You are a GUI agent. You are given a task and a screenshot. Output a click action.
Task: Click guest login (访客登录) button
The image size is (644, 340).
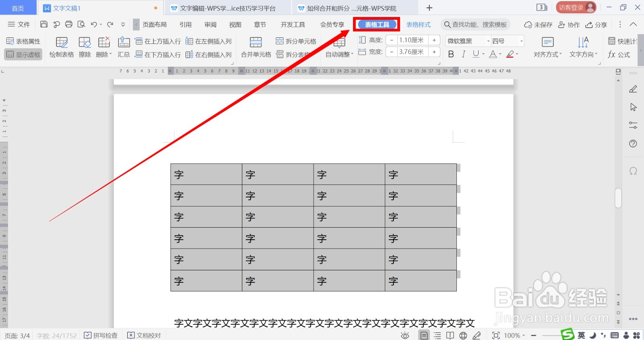(x=576, y=7)
